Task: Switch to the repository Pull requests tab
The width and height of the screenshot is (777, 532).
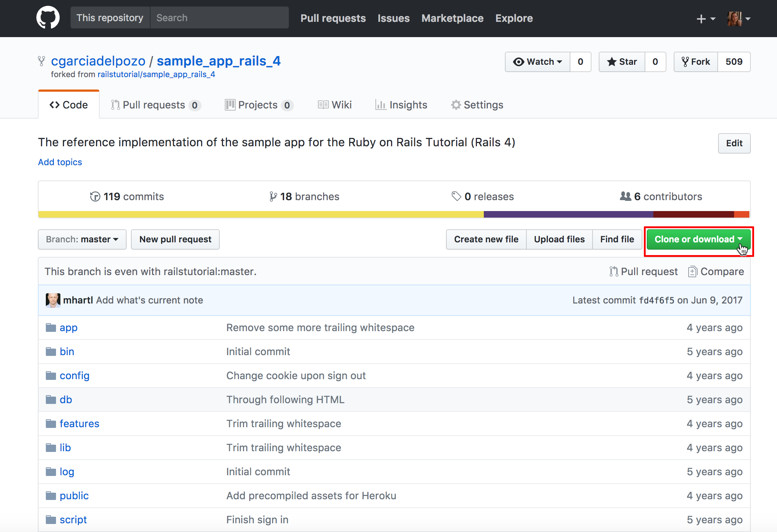Action: tap(156, 105)
